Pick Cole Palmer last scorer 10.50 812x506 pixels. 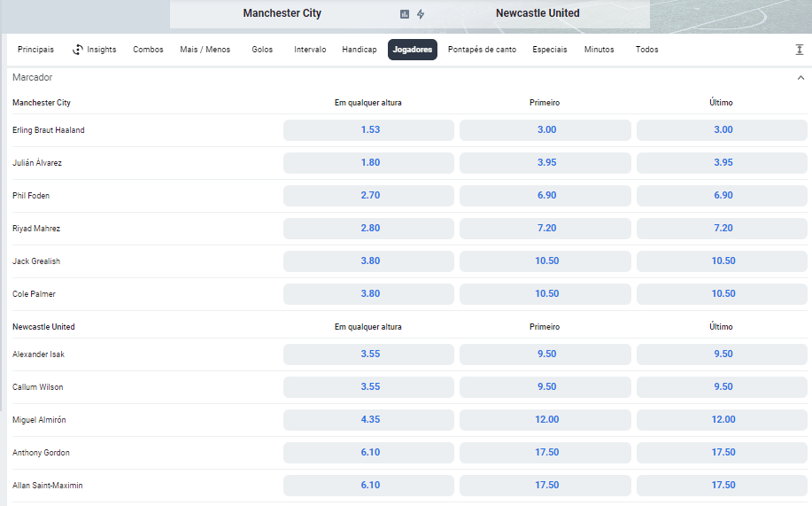pos(722,294)
